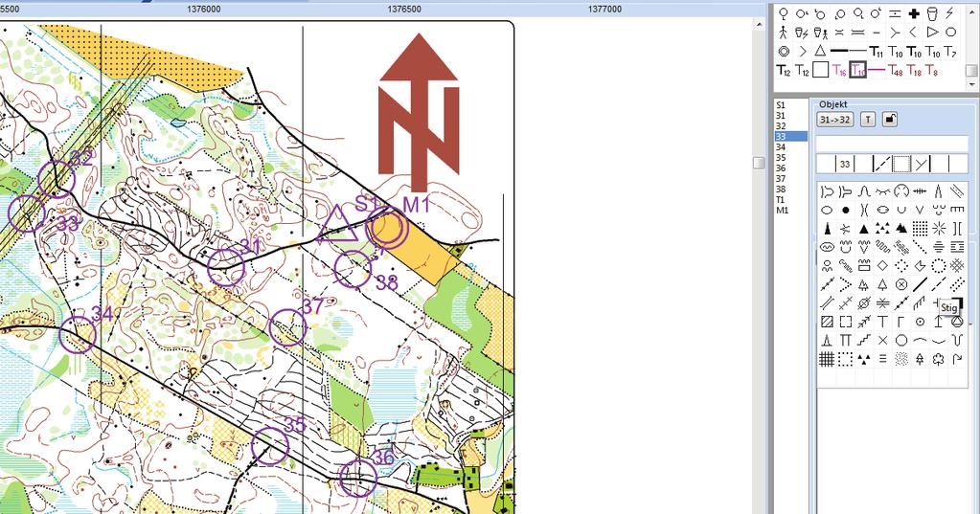Toggle the padlock lock button
Screen dimensions: 980x514
[x=890, y=120]
